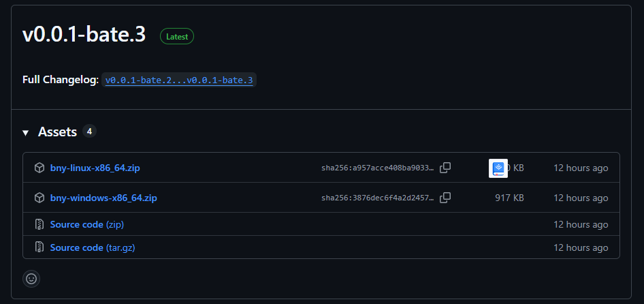Download Source code (tar.gz)
Viewport: 644px width, 304px height.
92,247
